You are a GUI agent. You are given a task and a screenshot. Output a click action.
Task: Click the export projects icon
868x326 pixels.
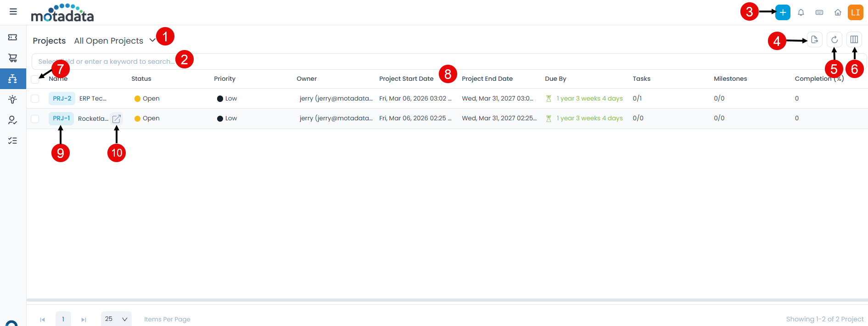pos(815,39)
